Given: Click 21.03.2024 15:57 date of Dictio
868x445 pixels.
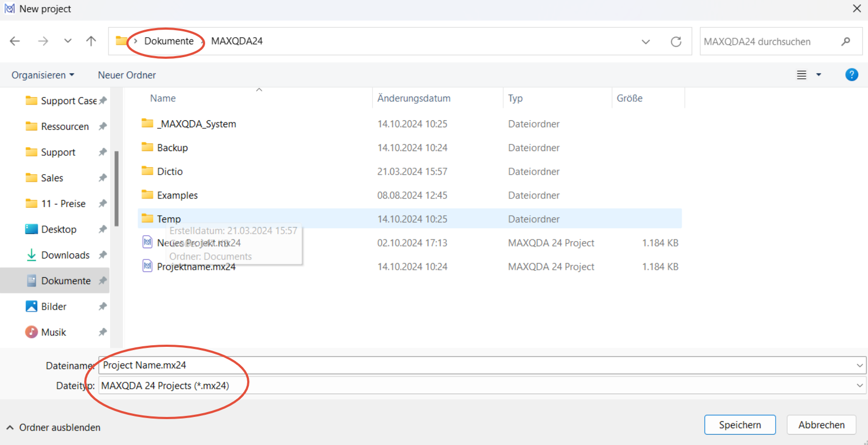Looking at the screenshot, I should (412, 172).
